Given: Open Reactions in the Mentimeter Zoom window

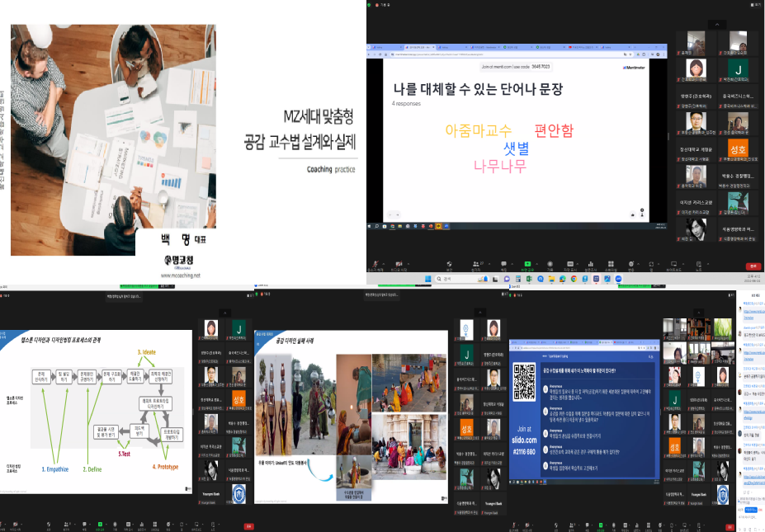Looking at the screenshot, I should coord(630,264).
